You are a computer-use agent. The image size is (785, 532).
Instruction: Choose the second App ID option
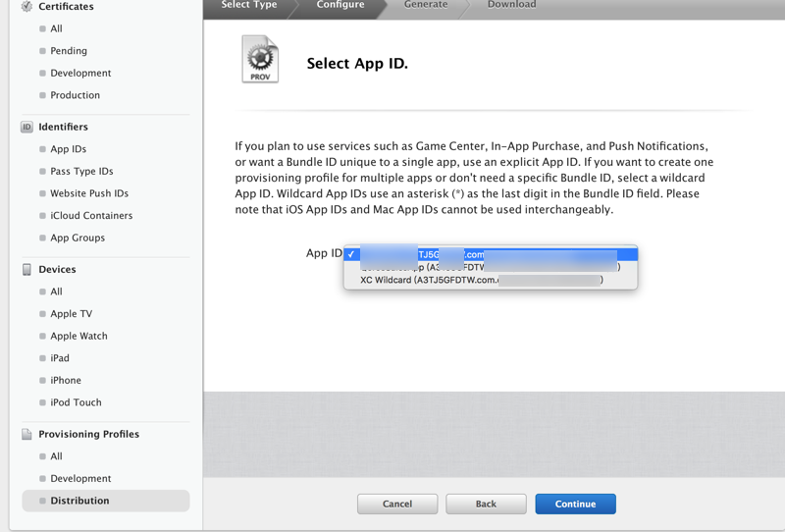(x=491, y=267)
